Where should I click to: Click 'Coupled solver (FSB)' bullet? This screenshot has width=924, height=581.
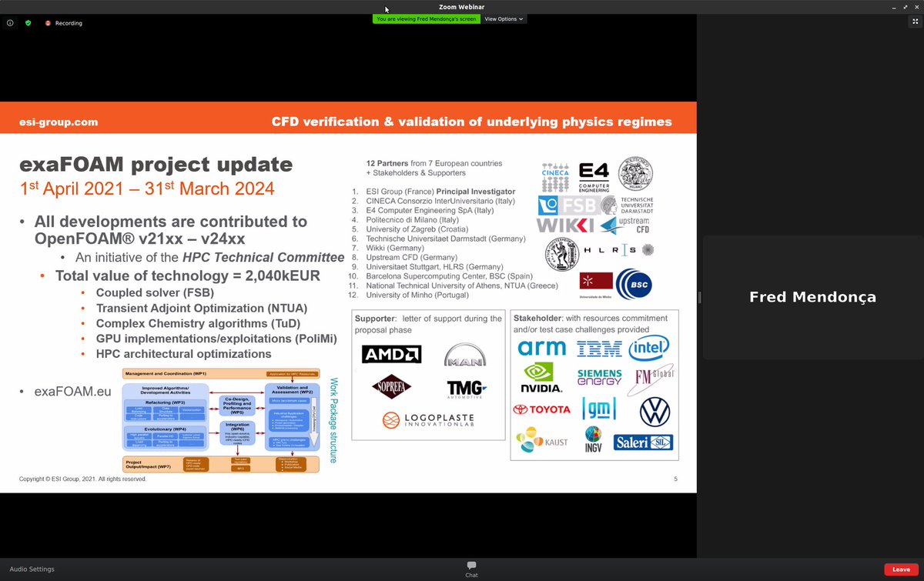click(155, 293)
